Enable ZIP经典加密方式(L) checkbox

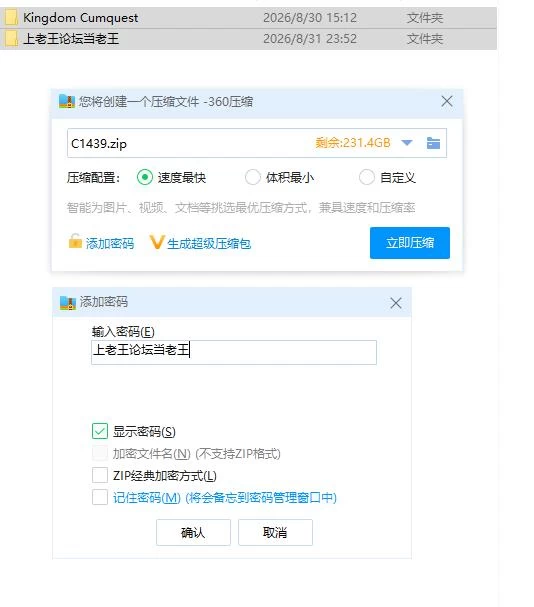(100, 475)
